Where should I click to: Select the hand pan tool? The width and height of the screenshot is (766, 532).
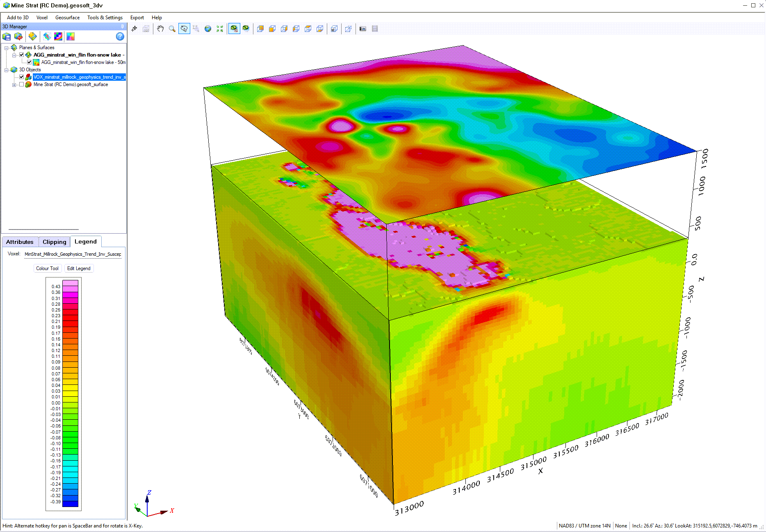click(x=160, y=29)
